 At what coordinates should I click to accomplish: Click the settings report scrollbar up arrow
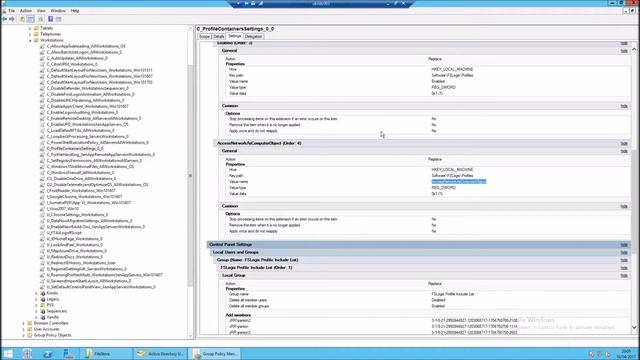pyautogui.click(x=634, y=49)
